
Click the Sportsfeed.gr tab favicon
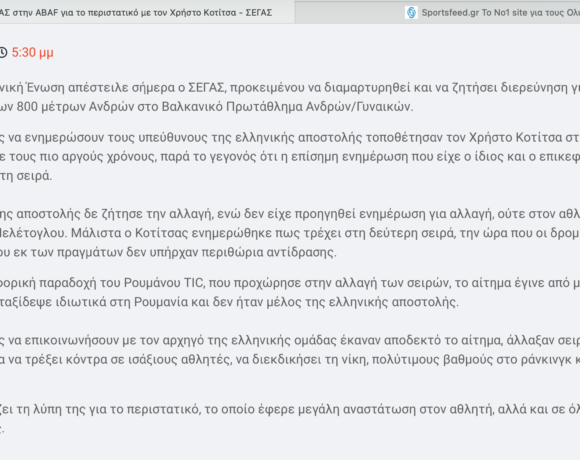411,13
